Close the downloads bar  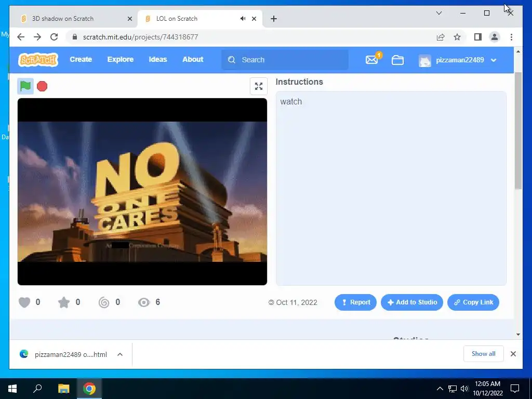[513, 354]
